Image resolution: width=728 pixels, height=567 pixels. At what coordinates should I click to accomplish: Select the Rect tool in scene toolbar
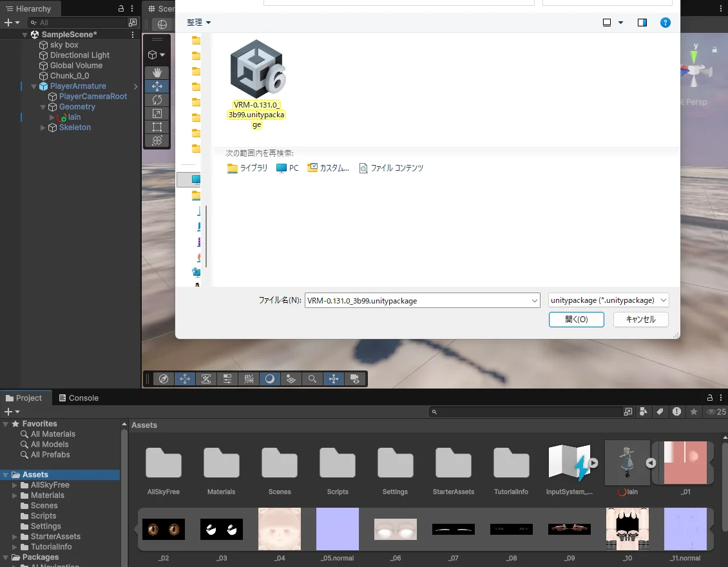(x=157, y=127)
